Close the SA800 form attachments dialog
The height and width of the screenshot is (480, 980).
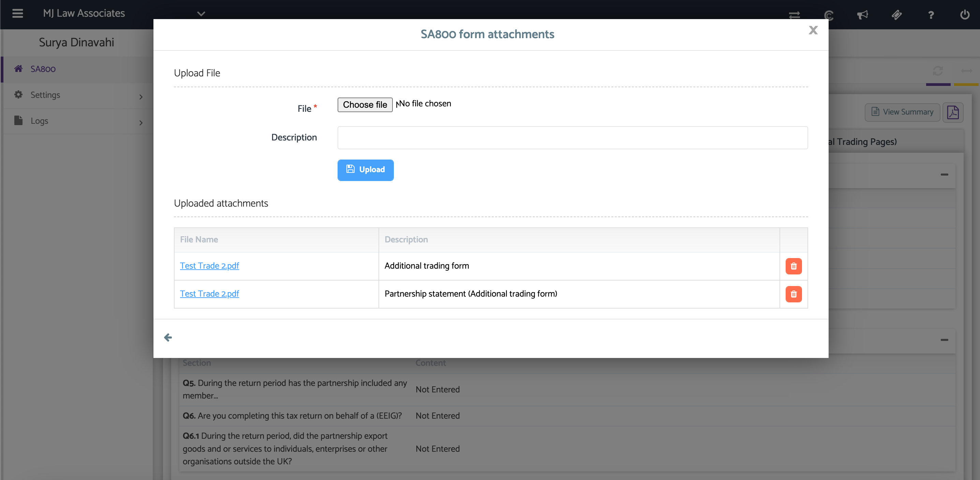[813, 30]
